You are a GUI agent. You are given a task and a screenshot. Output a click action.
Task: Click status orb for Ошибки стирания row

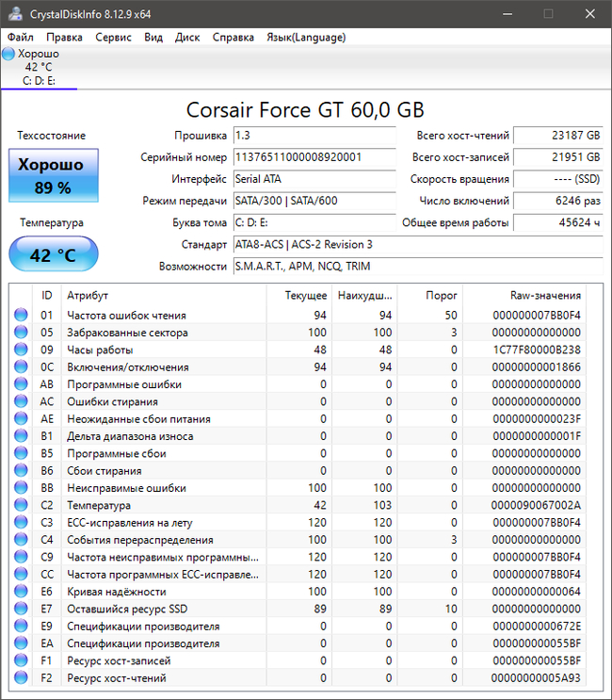[x=21, y=401]
